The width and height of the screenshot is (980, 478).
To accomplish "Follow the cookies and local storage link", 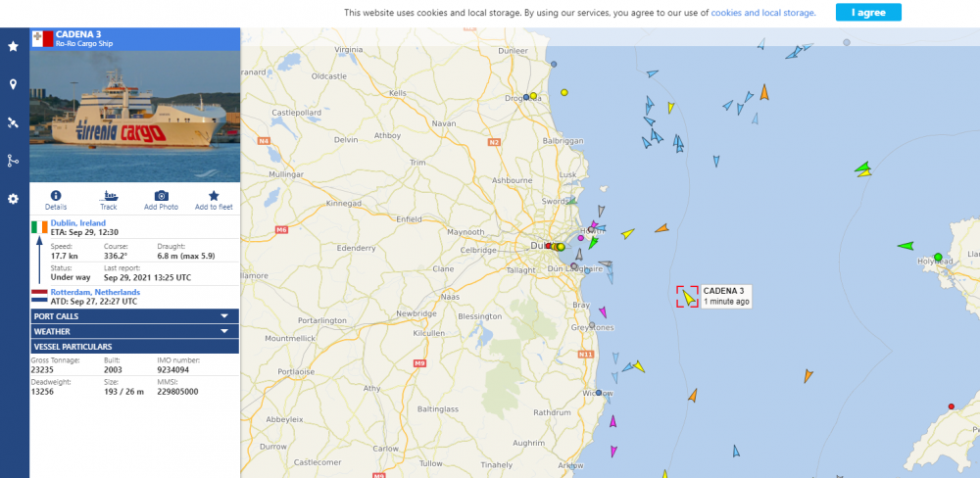I will click(762, 13).
